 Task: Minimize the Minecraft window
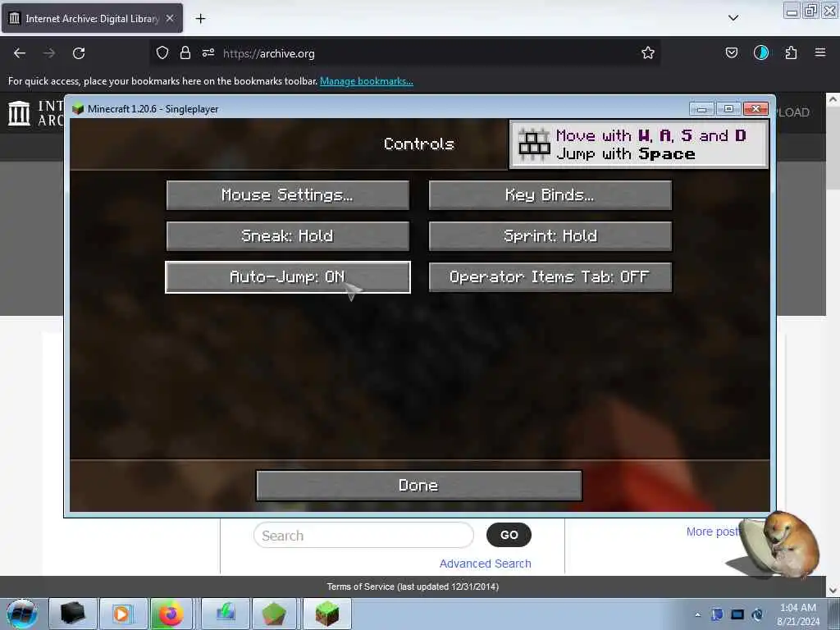click(x=702, y=109)
